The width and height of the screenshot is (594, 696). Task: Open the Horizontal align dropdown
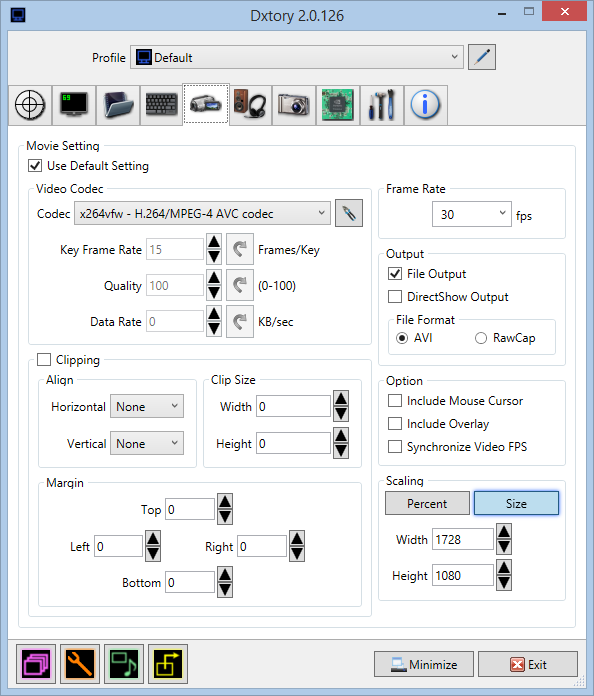(x=147, y=407)
